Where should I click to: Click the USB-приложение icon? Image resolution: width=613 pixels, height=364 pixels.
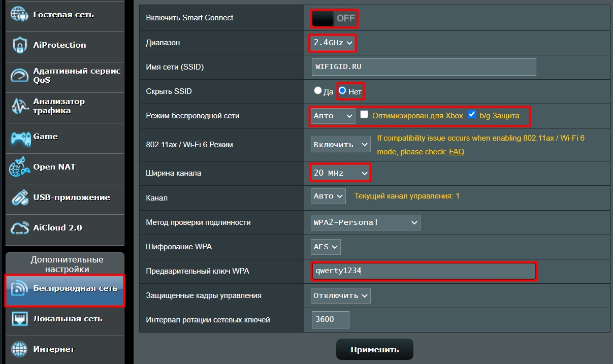coord(20,198)
